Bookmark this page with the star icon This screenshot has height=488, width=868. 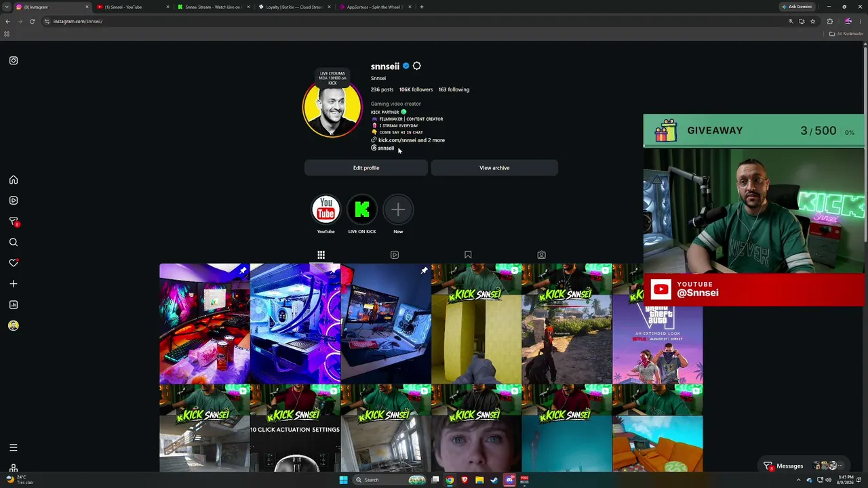click(812, 21)
